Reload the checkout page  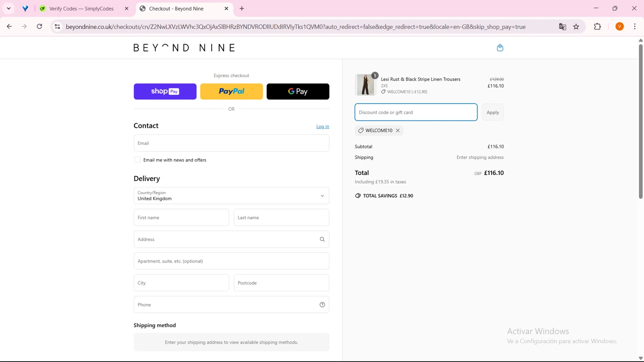tap(39, 27)
